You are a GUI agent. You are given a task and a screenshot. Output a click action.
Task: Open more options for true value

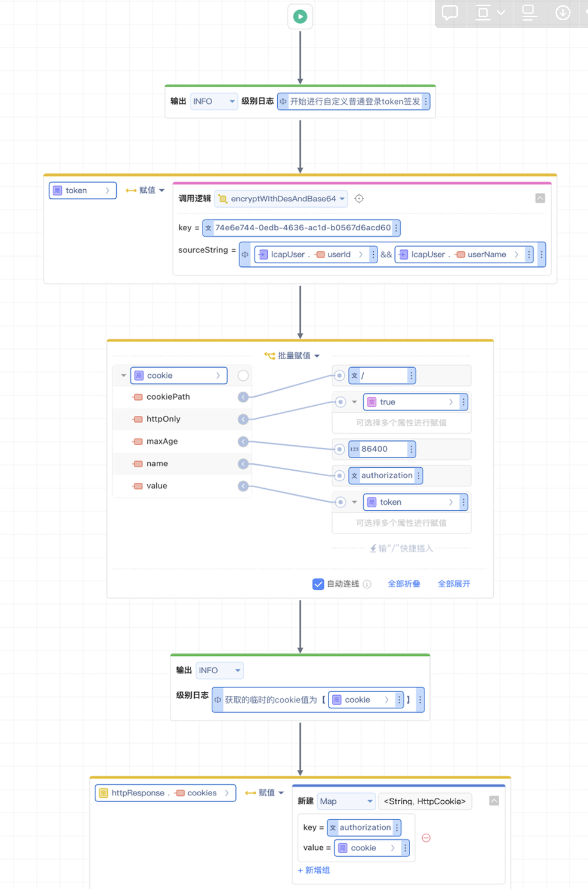click(x=463, y=402)
